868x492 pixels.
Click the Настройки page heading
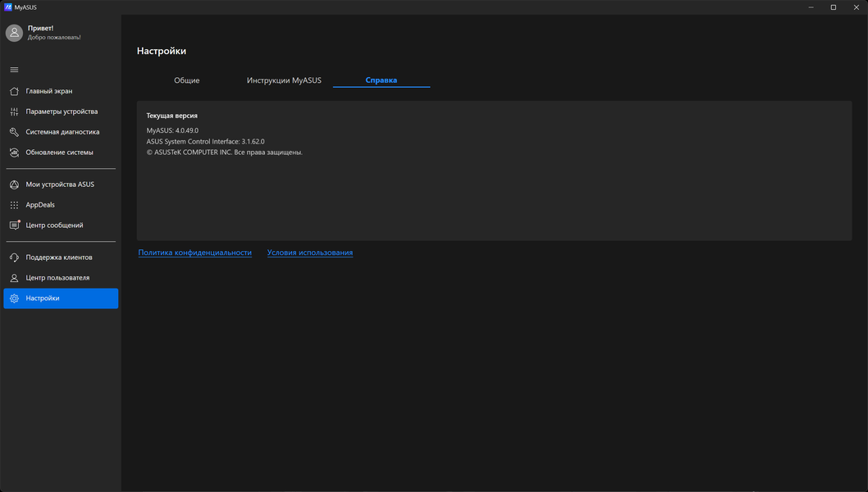click(x=161, y=51)
